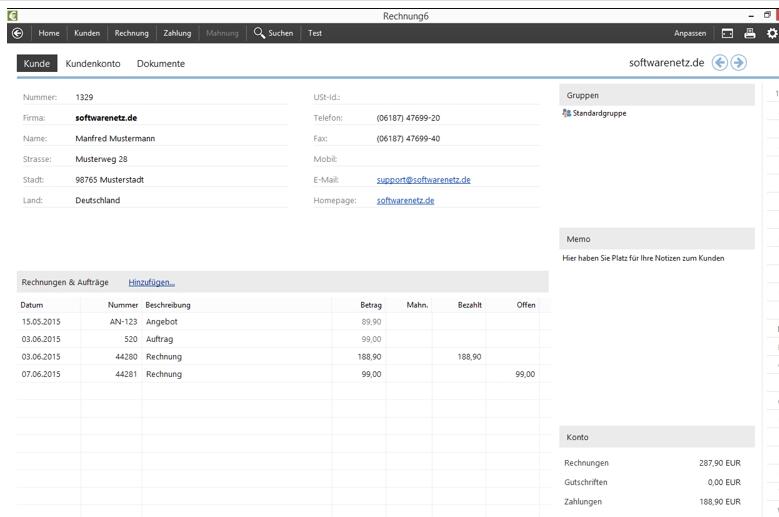Click the Konto panel header
Viewport: 779px width, 517px height.
657,437
